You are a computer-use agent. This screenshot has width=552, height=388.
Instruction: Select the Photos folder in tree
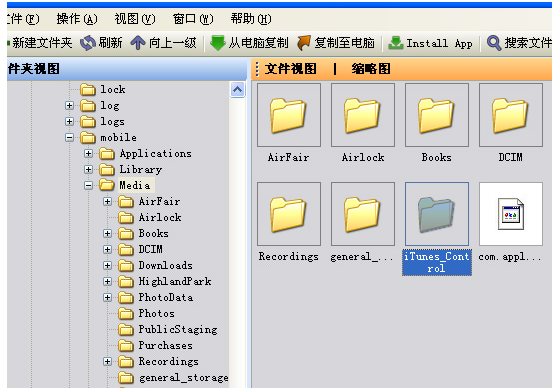coord(146,313)
